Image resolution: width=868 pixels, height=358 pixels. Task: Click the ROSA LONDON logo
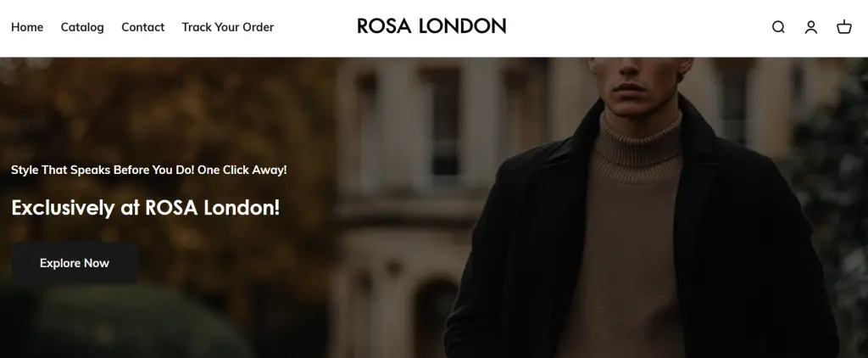point(431,26)
